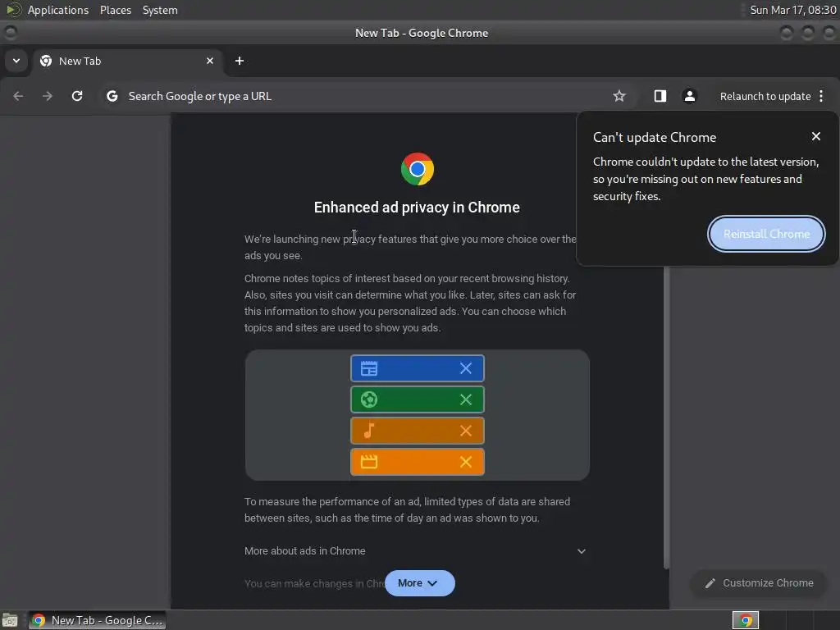Click the blue More button
The image size is (840, 630).
[x=419, y=583]
